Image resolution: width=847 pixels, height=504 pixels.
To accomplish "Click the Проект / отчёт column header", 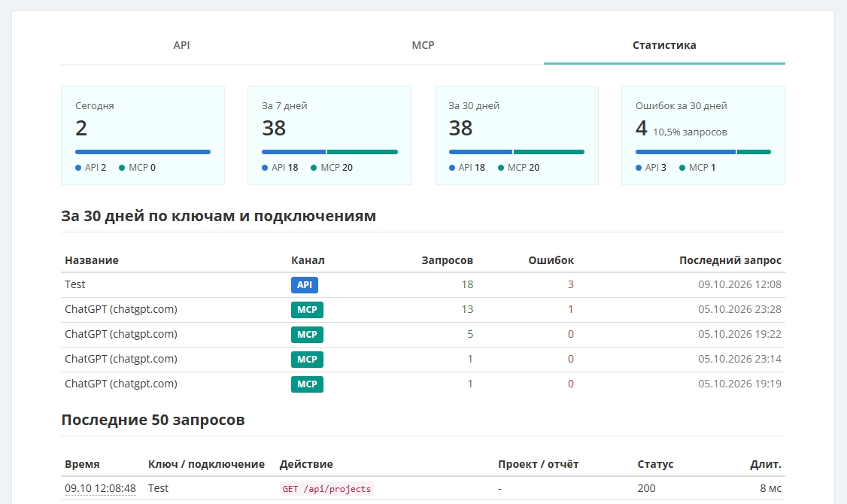I will click(538, 465).
